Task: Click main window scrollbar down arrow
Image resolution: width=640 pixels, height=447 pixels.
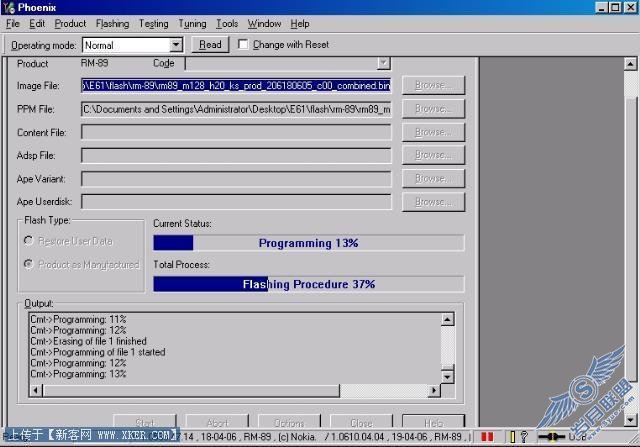Action: point(631,419)
